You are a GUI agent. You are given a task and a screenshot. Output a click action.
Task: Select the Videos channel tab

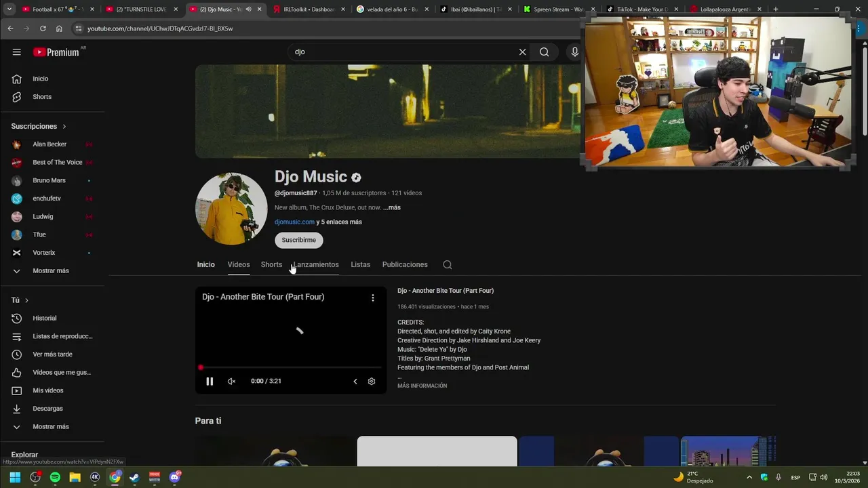(x=239, y=265)
